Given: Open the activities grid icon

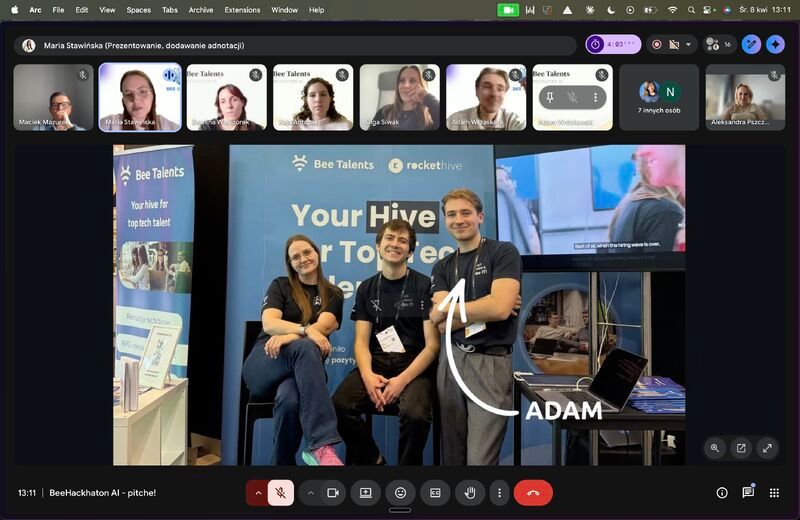Looking at the screenshot, I should 774,492.
